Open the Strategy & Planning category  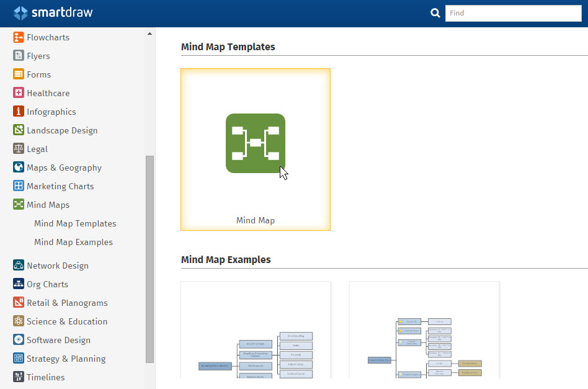point(66,358)
